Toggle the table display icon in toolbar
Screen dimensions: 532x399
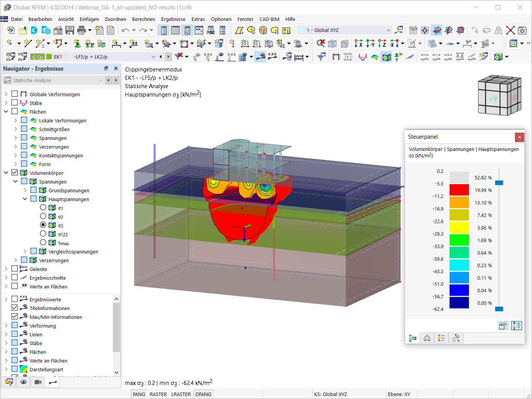point(176,30)
